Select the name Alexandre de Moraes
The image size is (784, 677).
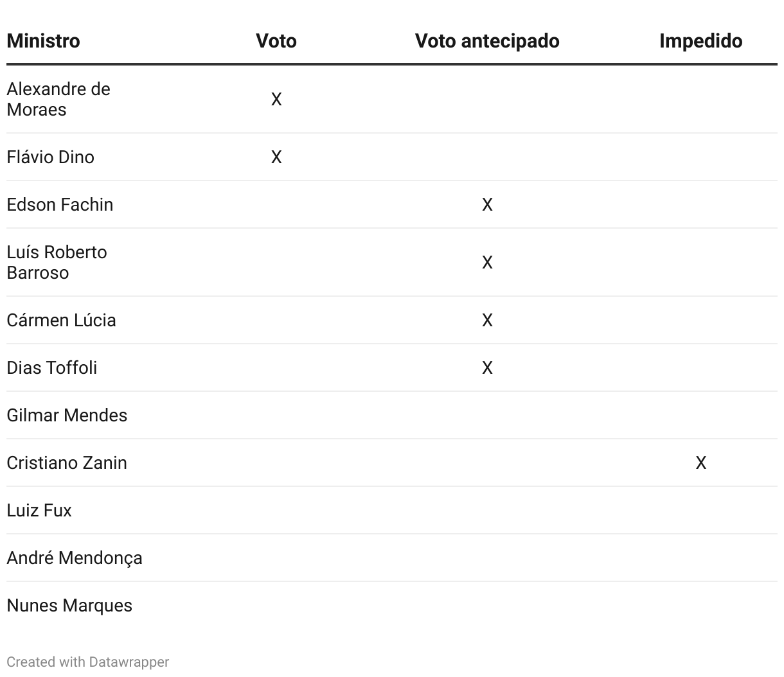click(x=58, y=99)
